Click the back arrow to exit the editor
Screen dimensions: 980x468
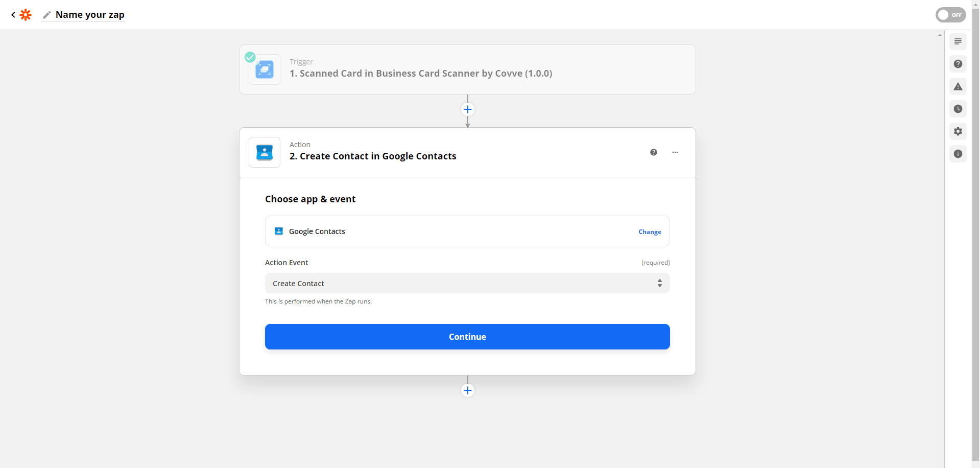pos(12,14)
